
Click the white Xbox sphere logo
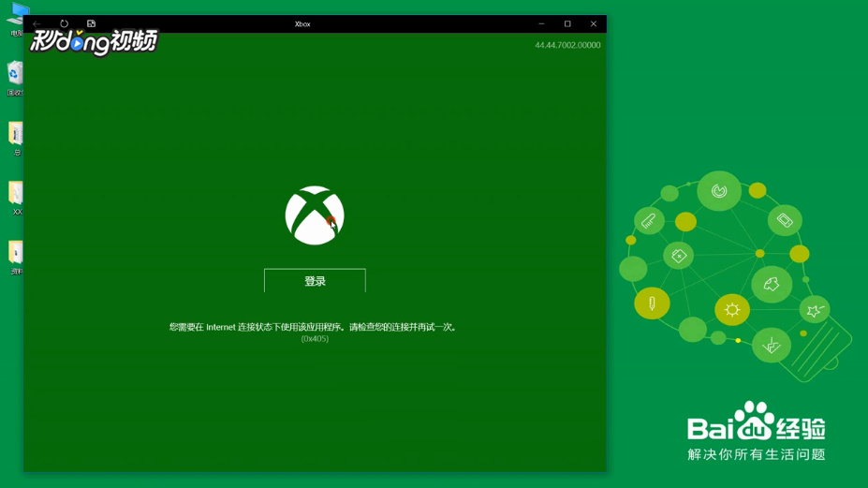point(315,215)
